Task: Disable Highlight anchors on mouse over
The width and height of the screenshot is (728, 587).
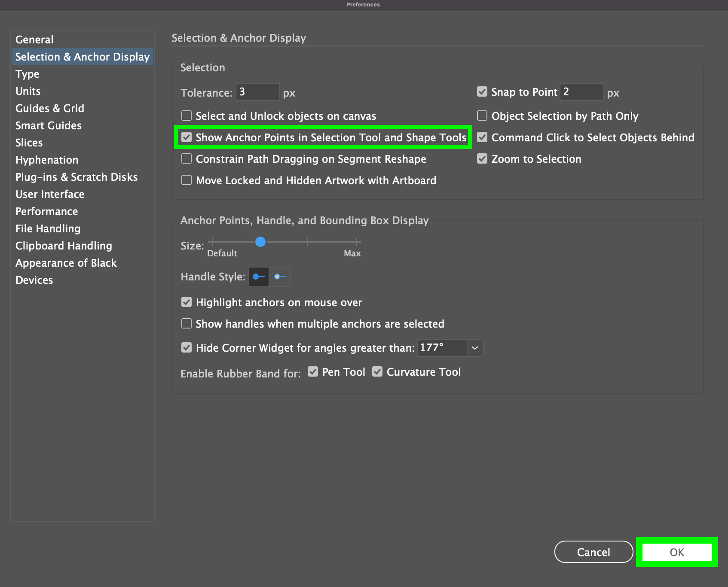Action: (x=187, y=302)
